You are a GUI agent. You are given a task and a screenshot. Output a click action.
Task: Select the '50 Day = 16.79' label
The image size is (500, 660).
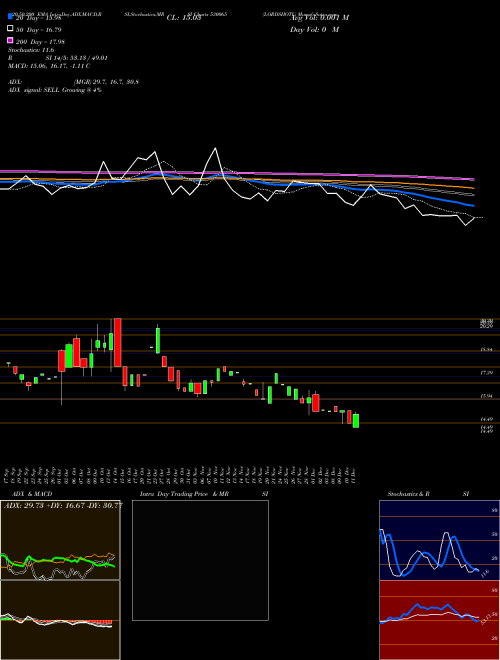coord(39,29)
